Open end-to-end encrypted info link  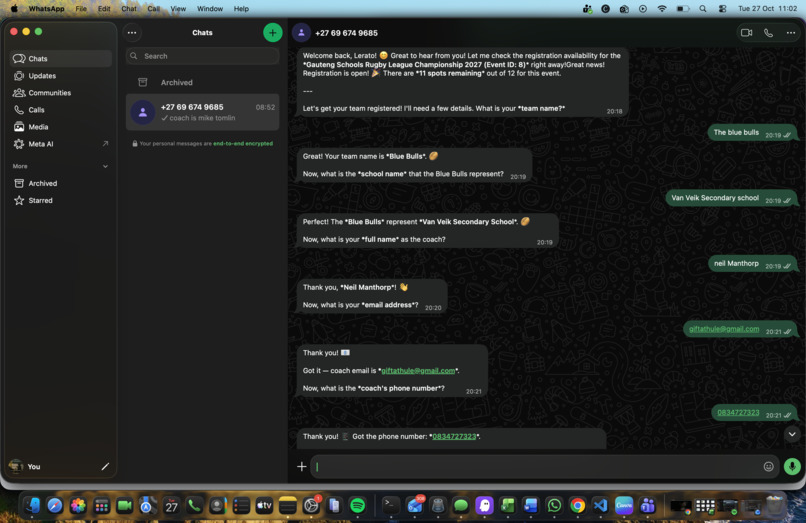tap(243, 143)
